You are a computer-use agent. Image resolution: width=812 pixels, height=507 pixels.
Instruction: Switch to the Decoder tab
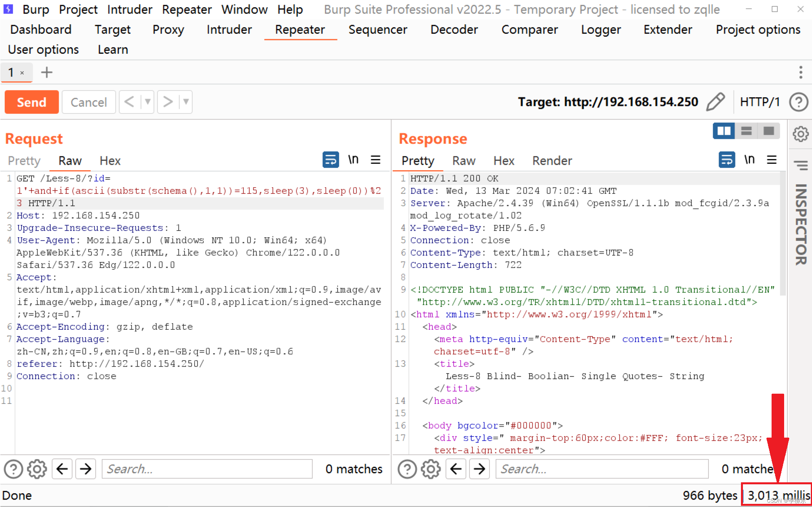coord(454,30)
